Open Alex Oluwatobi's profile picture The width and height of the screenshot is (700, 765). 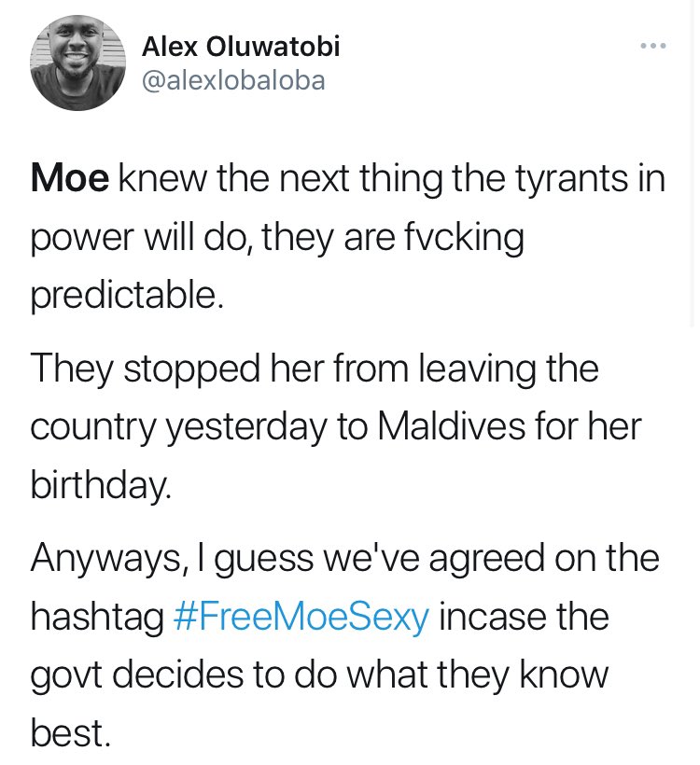(x=78, y=63)
